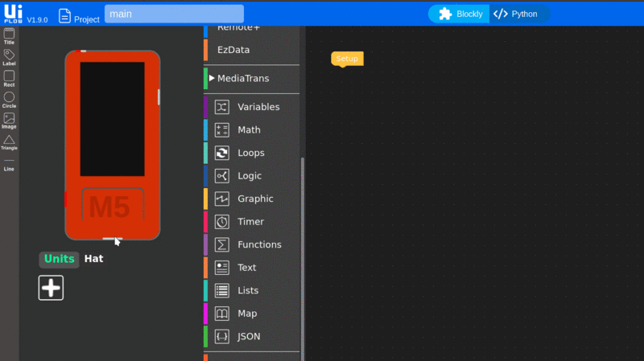
Task: Open the Variables block category
Action: (258, 107)
